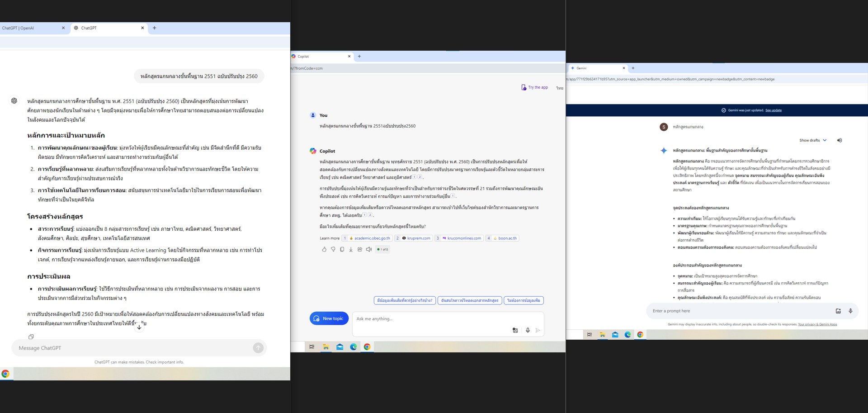Read aloud the Copilot response
This screenshot has height=413, width=868.
(369, 249)
